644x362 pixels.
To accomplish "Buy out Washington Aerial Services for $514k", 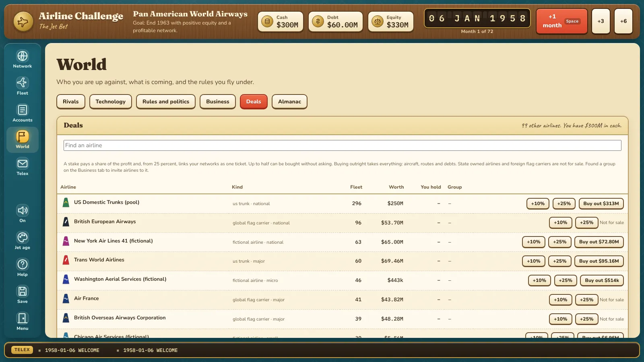I will click(x=602, y=280).
